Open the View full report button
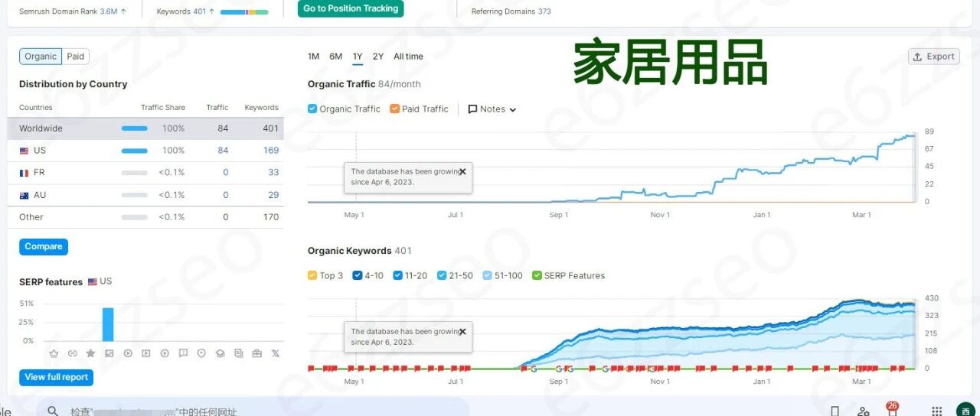Image resolution: width=980 pixels, height=416 pixels. [57, 377]
